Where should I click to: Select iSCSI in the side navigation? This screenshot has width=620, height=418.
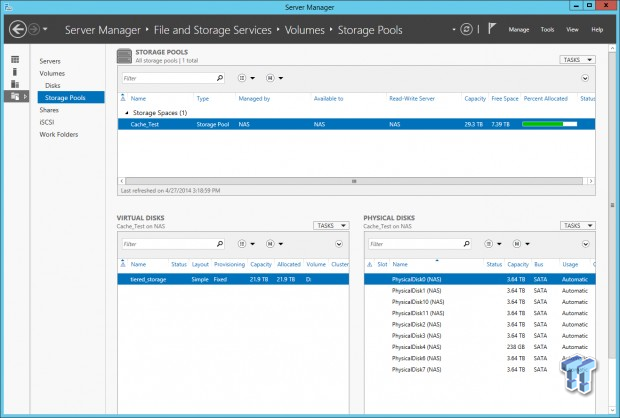tap(47, 122)
